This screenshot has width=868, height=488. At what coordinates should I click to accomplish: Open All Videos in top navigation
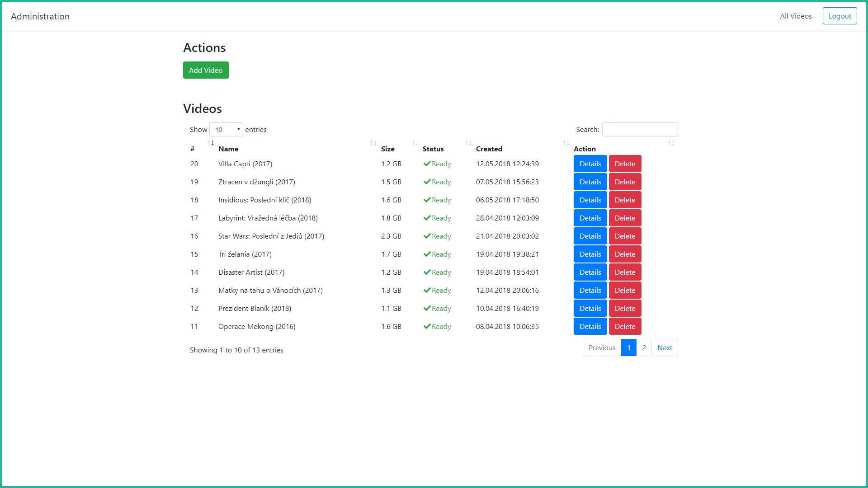click(796, 16)
